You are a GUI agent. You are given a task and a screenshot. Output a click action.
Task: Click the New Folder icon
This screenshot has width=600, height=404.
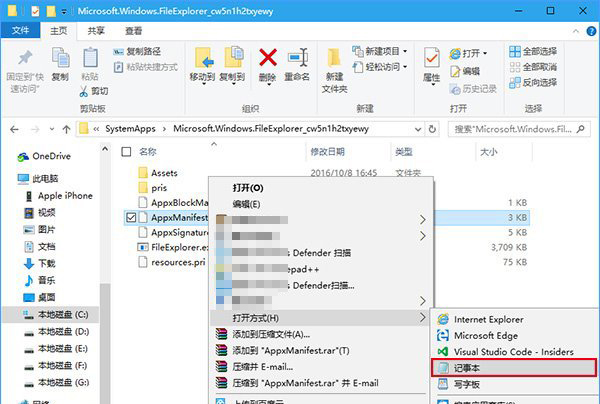pos(332,65)
